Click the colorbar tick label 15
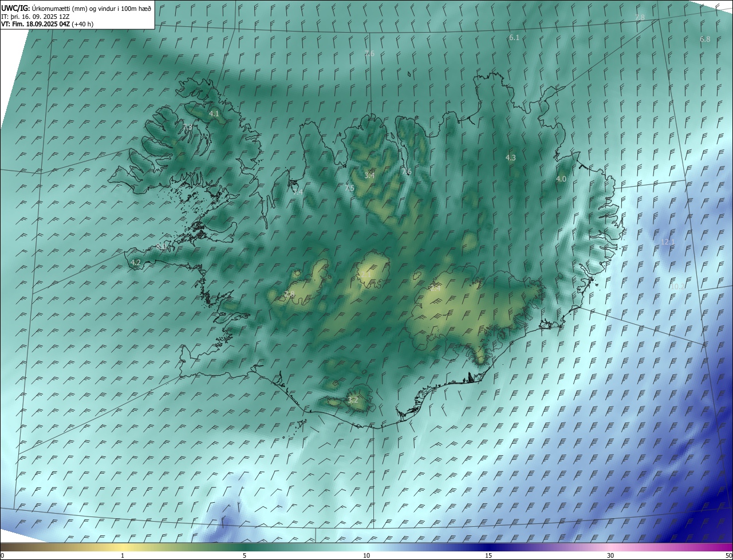The height and width of the screenshot is (560, 733). (488, 556)
